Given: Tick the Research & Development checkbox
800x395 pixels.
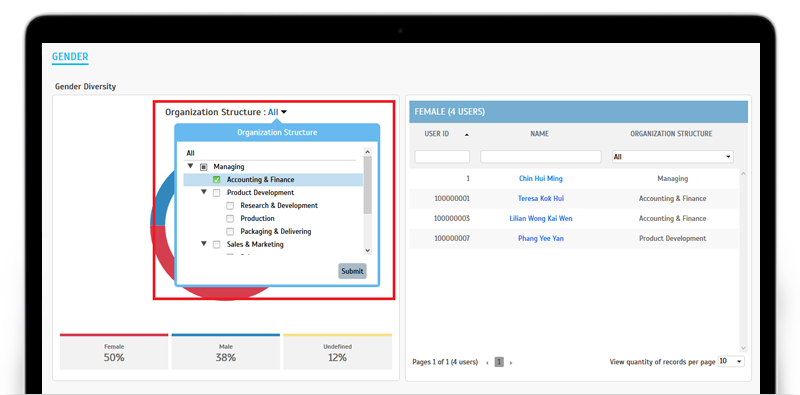Looking at the screenshot, I should click(x=230, y=206).
